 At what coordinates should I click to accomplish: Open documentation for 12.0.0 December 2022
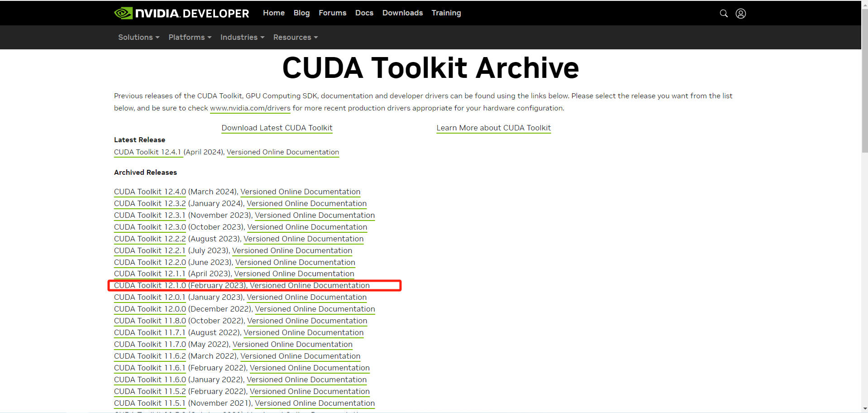pos(315,309)
